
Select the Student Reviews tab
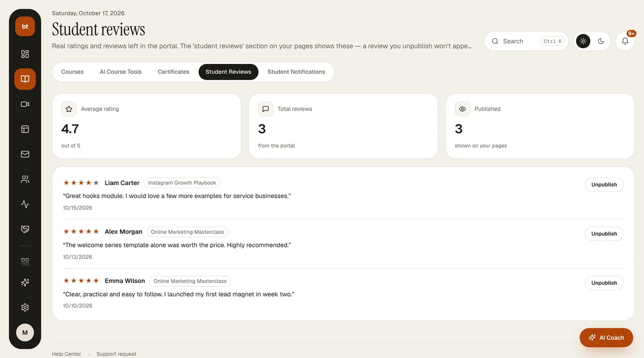coord(228,72)
